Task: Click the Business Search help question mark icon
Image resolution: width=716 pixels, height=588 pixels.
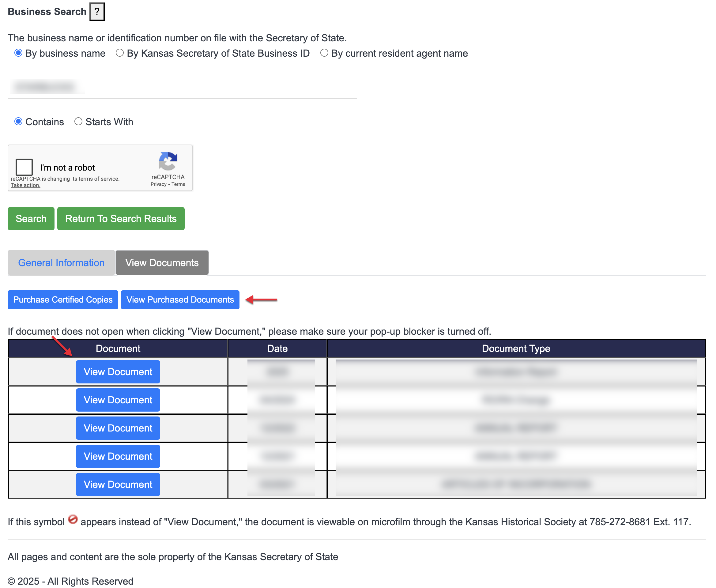Action: pyautogui.click(x=97, y=12)
